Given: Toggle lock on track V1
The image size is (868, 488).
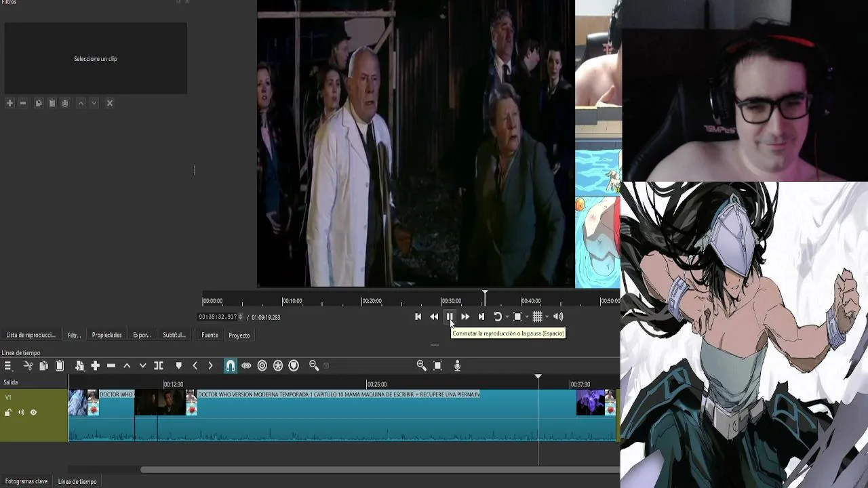Looking at the screenshot, I should pyautogui.click(x=8, y=413).
